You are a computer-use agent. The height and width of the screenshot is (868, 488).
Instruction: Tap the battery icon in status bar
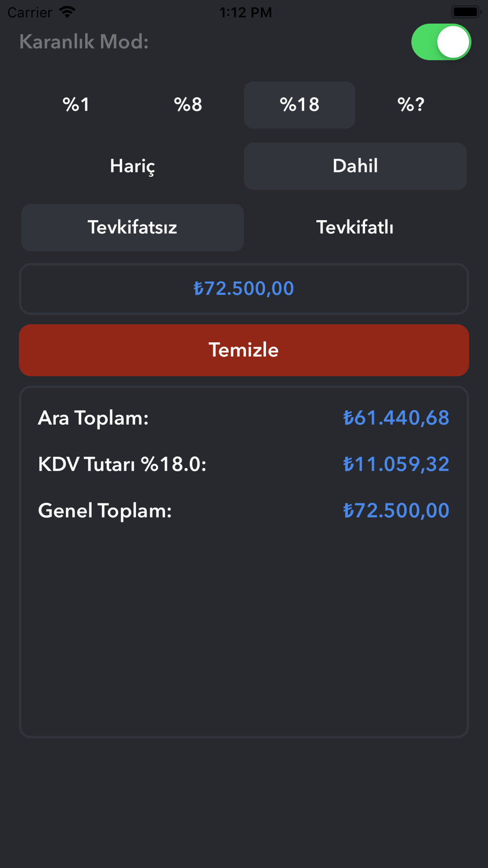click(x=466, y=12)
